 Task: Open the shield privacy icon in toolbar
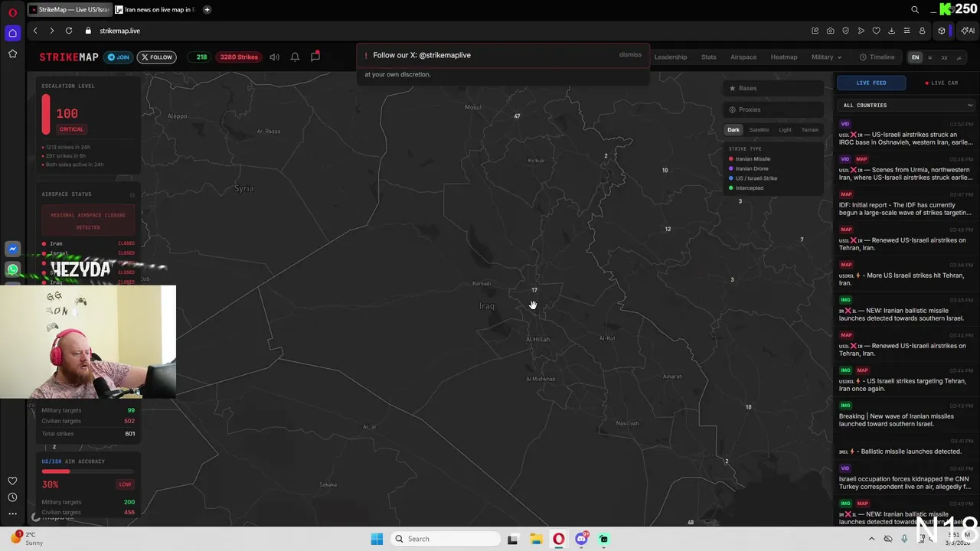[846, 31]
